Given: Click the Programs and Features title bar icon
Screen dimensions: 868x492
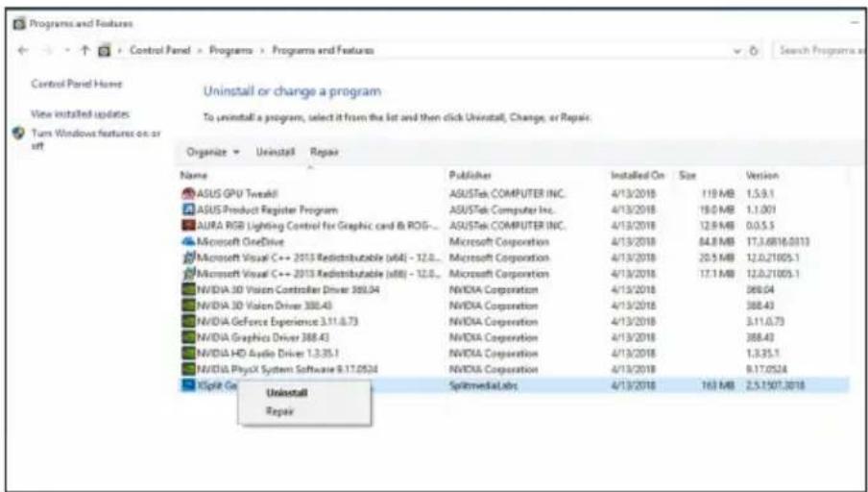Looking at the screenshot, I should (x=19, y=24).
